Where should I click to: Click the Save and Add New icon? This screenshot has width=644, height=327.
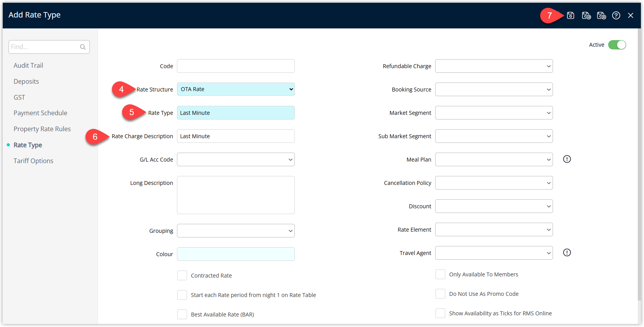586,15
